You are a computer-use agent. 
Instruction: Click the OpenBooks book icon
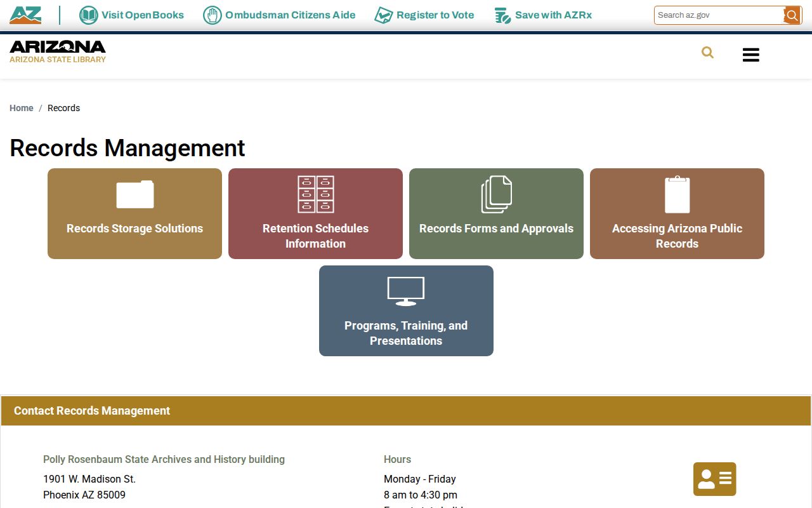(x=88, y=15)
